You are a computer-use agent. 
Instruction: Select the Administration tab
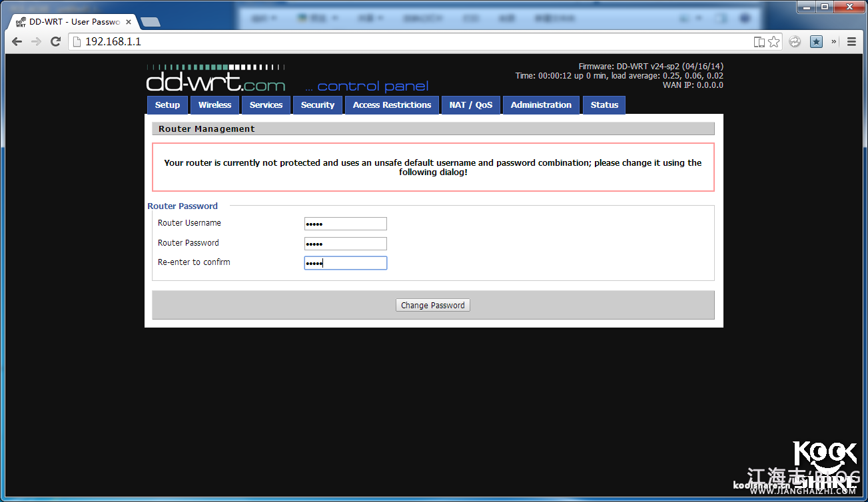point(541,105)
